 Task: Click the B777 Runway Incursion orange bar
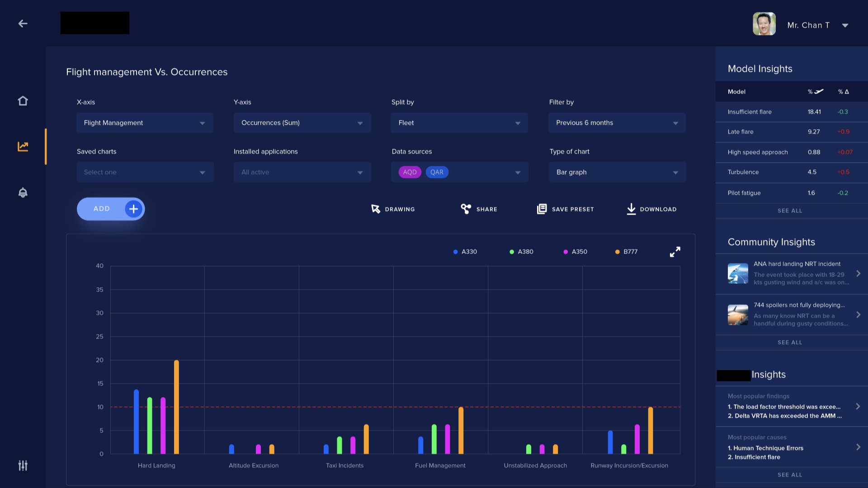pos(651,431)
